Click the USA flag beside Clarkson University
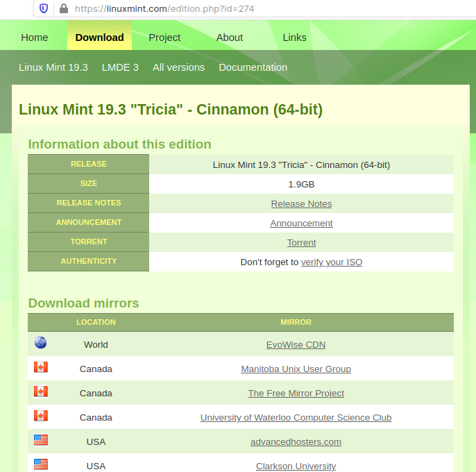476x472 pixels. pyautogui.click(x=41, y=464)
